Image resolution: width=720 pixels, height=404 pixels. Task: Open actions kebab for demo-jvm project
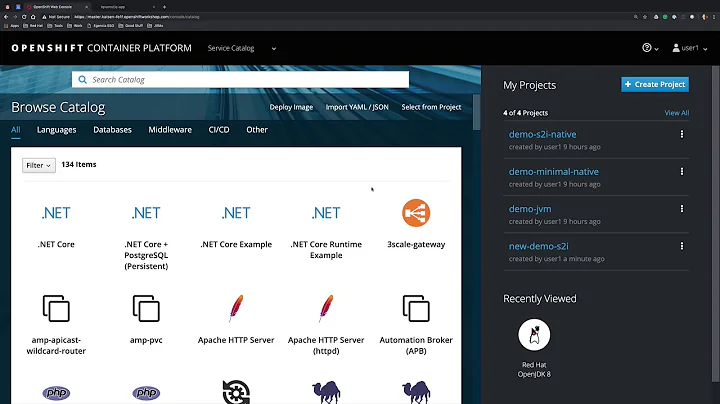pos(682,208)
